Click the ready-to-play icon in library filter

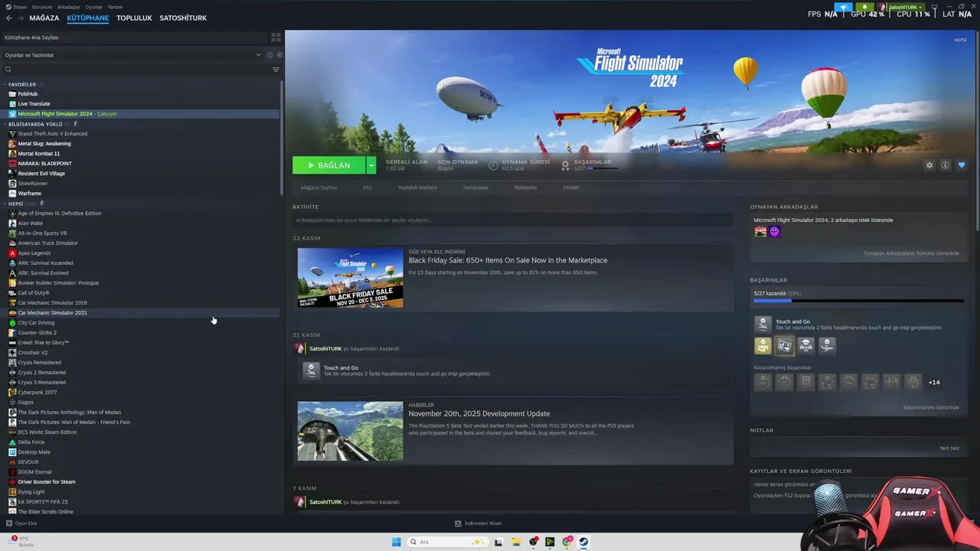pos(279,55)
